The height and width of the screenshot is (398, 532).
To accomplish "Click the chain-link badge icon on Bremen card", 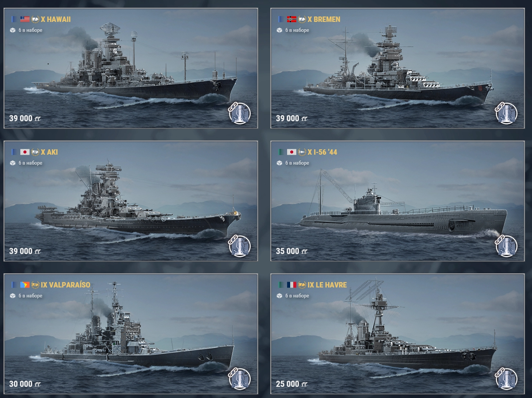I will click(506, 113).
